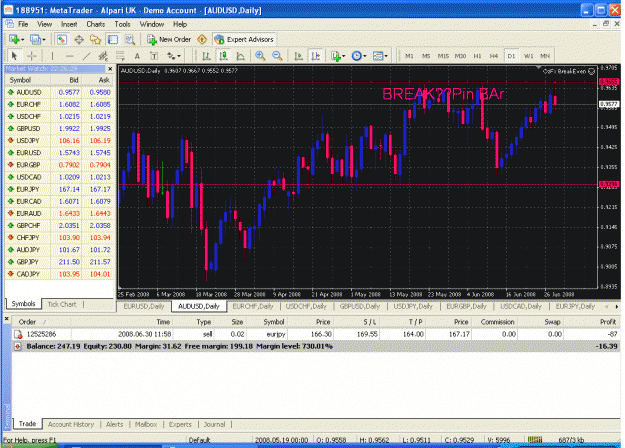Image resolution: width=625 pixels, height=448 pixels.
Task: Select the Text 'A' drawing tool
Action: pos(137,56)
